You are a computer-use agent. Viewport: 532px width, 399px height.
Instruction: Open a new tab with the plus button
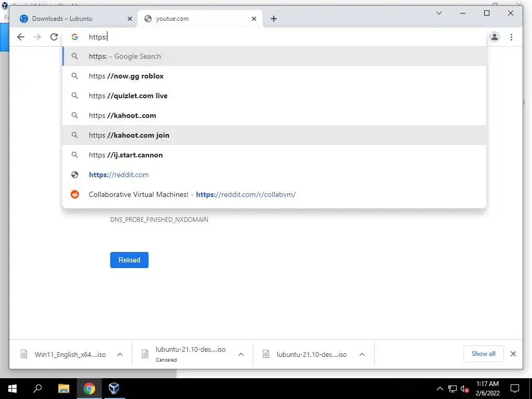274,19
